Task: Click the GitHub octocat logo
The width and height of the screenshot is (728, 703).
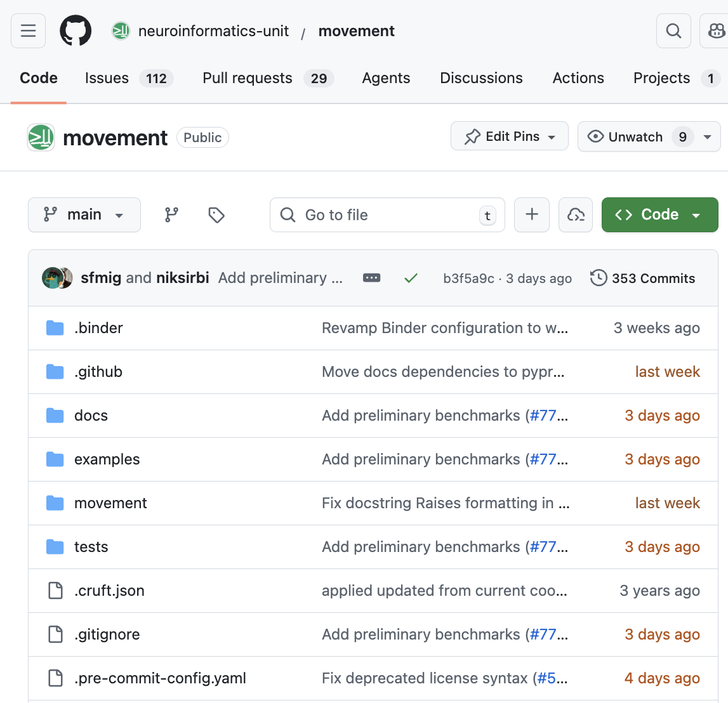Action: [x=76, y=30]
